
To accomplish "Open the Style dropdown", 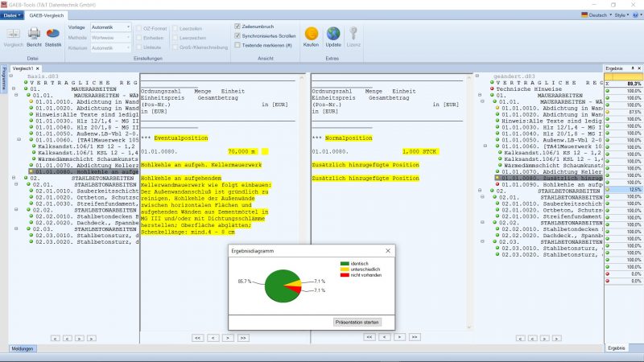I will pyautogui.click(x=621, y=15).
